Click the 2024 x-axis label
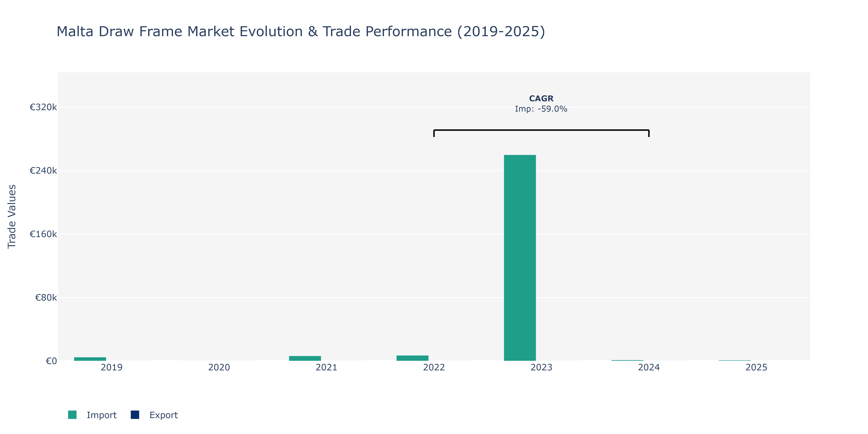Viewport: 868px width, 434px height. click(x=649, y=367)
